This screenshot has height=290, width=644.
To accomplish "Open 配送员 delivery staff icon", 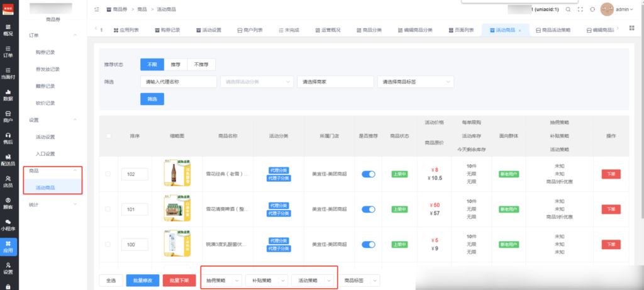I will tap(8, 160).
